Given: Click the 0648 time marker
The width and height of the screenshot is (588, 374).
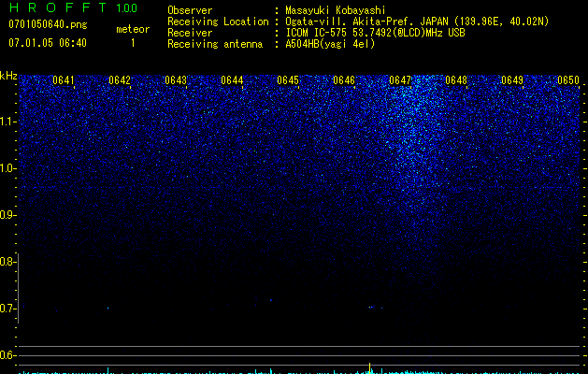Looking at the screenshot, I should click(x=456, y=80).
